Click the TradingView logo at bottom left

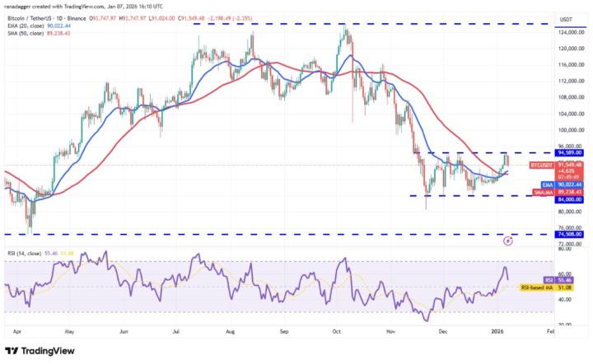pos(40,351)
